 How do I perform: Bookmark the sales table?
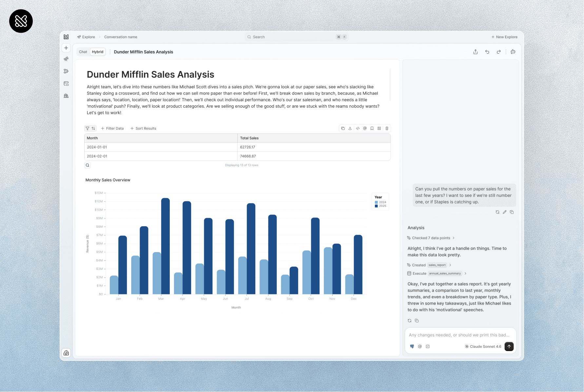coord(372,128)
